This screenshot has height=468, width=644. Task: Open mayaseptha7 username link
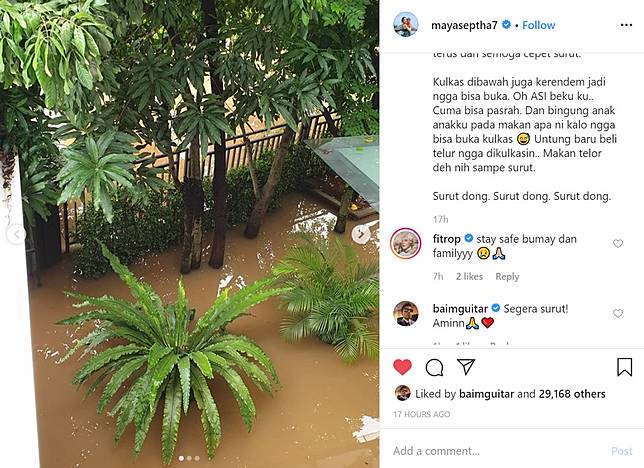point(464,25)
